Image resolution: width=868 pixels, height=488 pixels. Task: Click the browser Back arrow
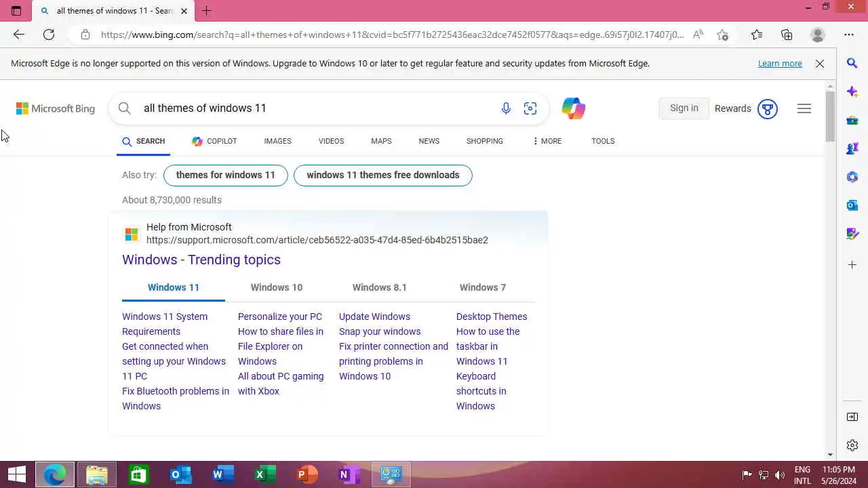point(19,35)
